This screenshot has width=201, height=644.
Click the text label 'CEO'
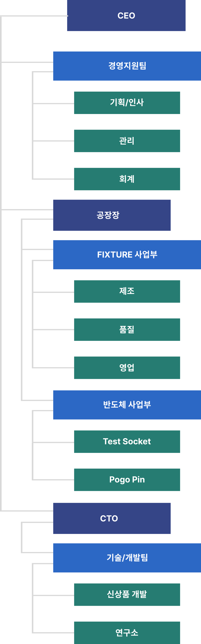[126, 15]
